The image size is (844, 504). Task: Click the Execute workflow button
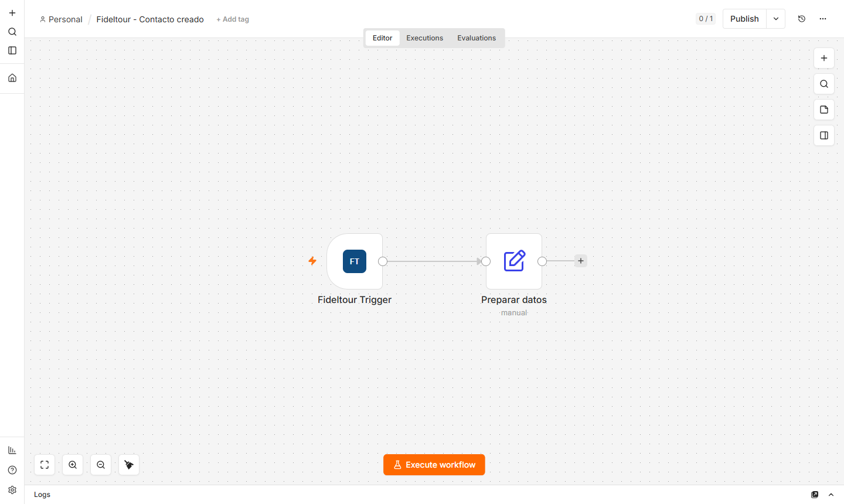434,465
